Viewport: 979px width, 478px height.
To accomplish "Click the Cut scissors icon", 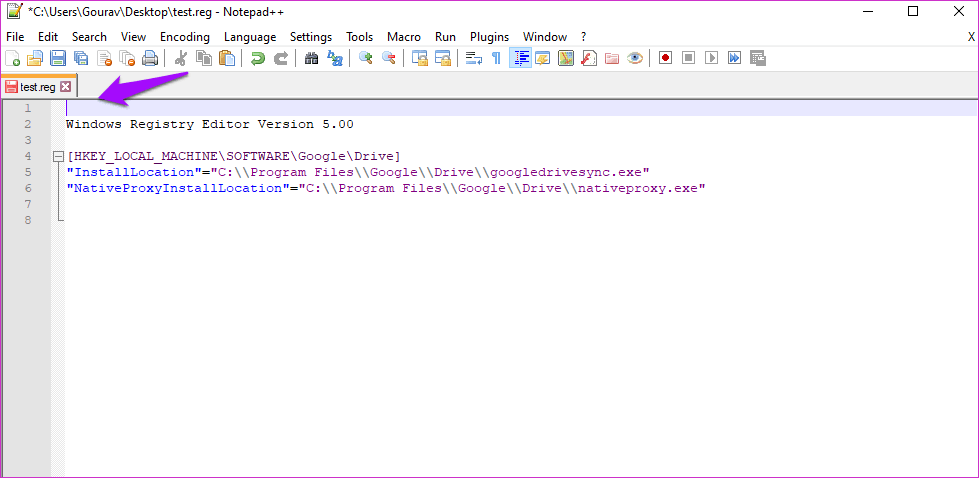I will point(181,58).
